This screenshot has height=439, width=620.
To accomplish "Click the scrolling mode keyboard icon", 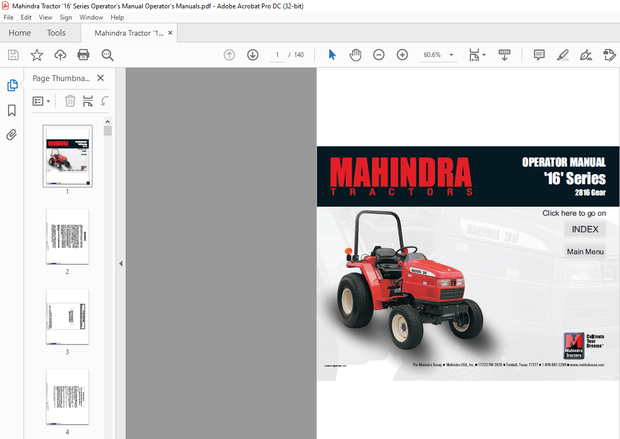I will [505, 55].
